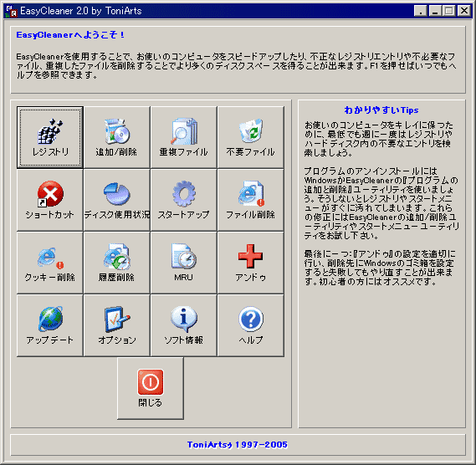The width and height of the screenshot is (476, 465).
Task: Open the スタートアップ startup manager
Action: (184, 200)
